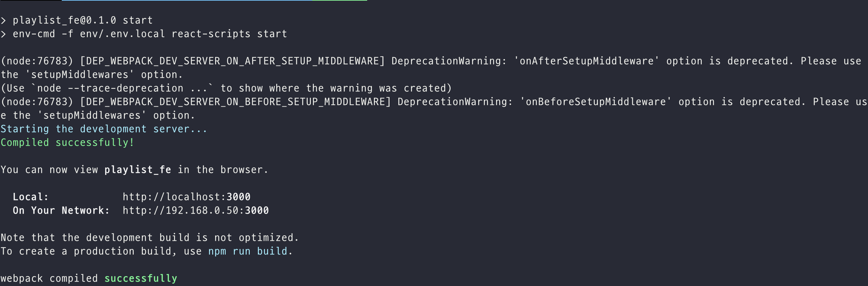Click the 'onBeforeSetupMiddleware' option name
The height and width of the screenshot is (286, 868).
[596, 102]
